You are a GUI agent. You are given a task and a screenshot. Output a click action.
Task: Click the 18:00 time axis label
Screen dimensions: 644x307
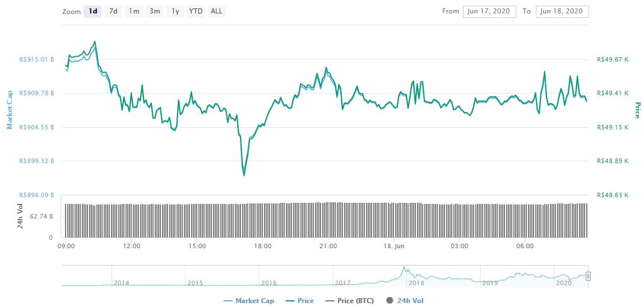coord(263,246)
